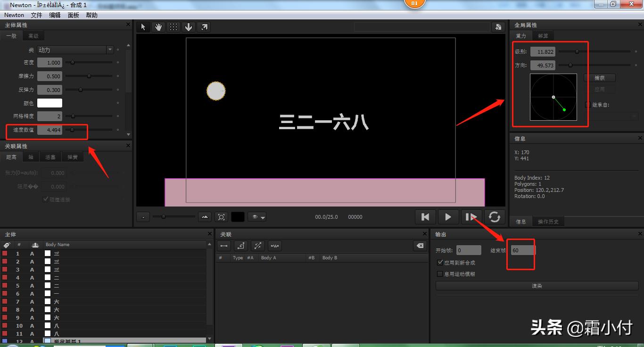Click the gravity down-arrow toolbar icon
This screenshot has width=644, height=347.
(189, 27)
